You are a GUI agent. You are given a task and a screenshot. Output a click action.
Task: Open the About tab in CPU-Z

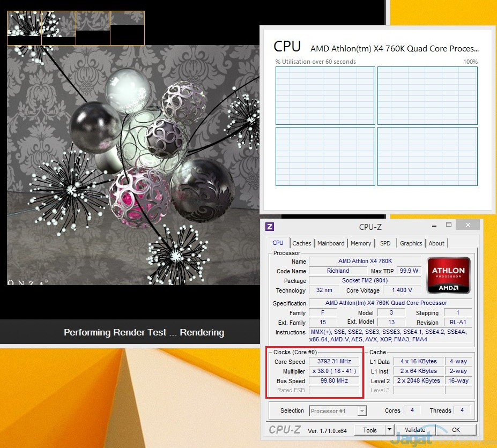[436, 243]
